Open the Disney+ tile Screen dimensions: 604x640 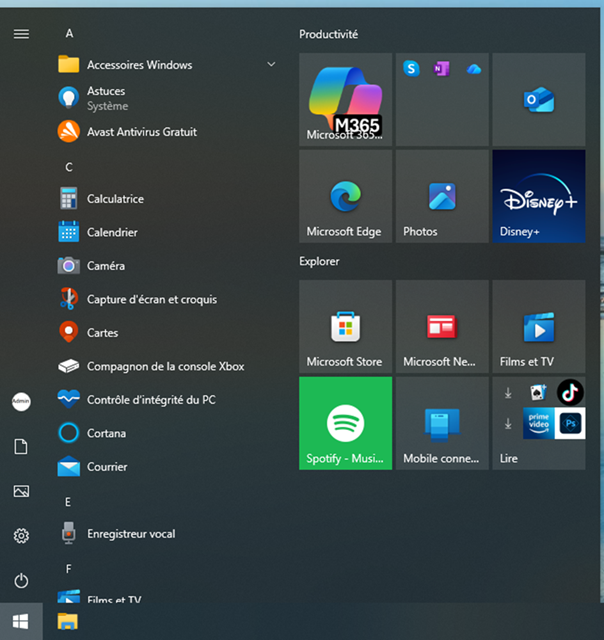click(x=539, y=196)
